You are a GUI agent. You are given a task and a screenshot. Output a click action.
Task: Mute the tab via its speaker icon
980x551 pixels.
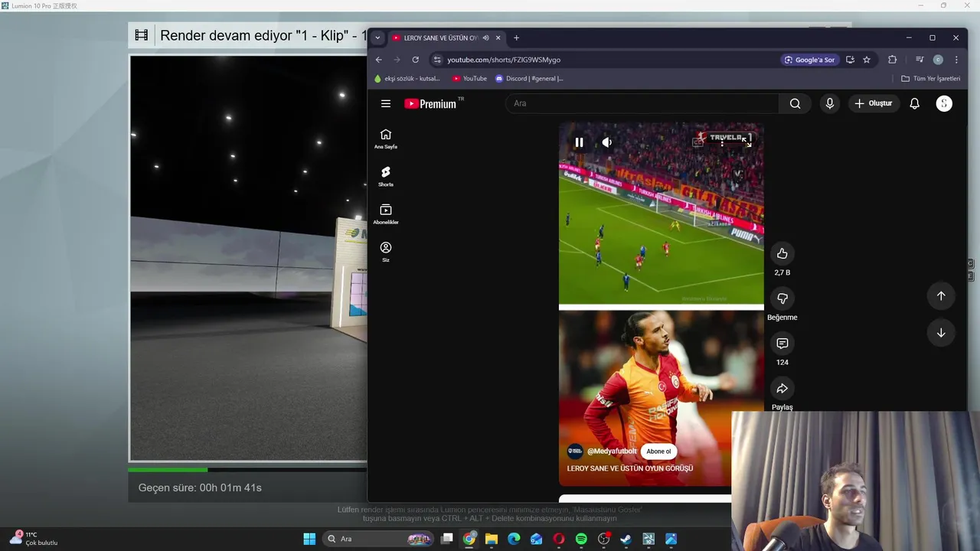(485, 37)
